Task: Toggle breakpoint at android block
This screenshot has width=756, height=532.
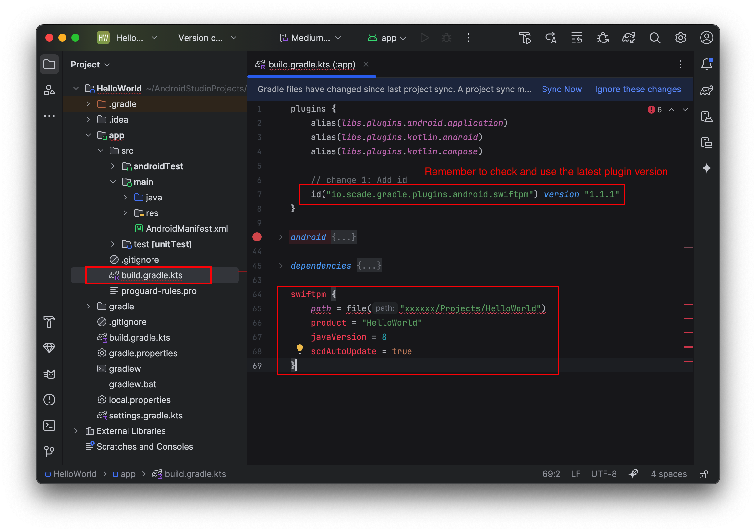Action: click(257, 237)
